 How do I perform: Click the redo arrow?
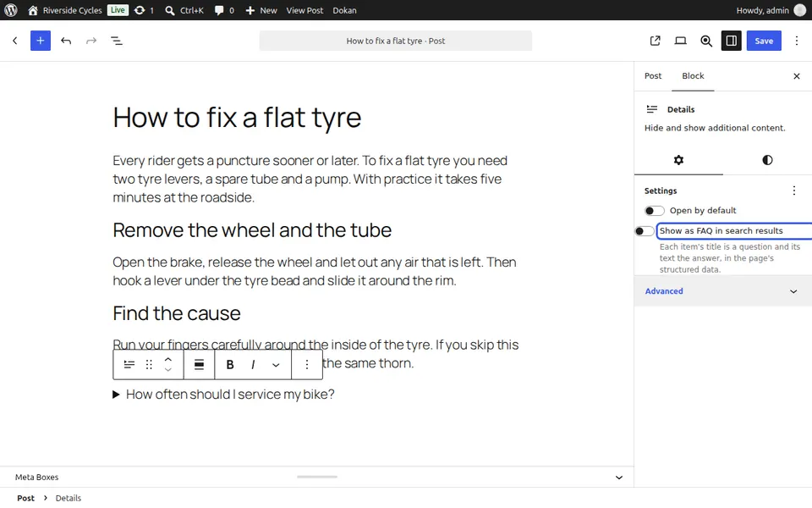click(91, 41)
